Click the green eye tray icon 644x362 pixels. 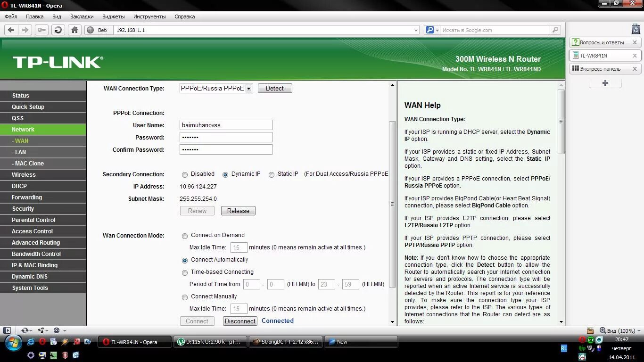(x=591, y=339)
